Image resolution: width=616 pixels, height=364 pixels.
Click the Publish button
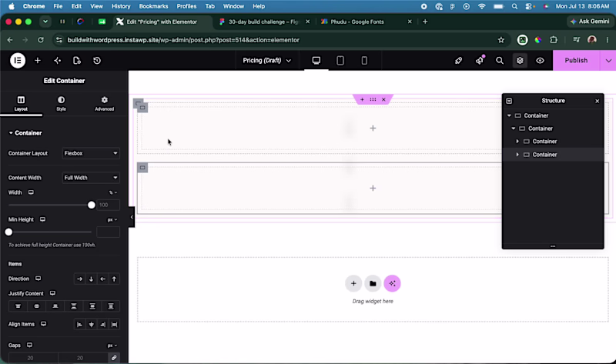[x=576, y=61]
